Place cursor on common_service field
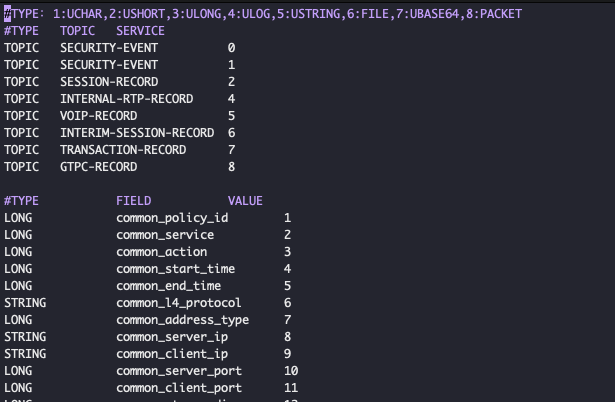This screenshot has height=402, width=615. 165,235
